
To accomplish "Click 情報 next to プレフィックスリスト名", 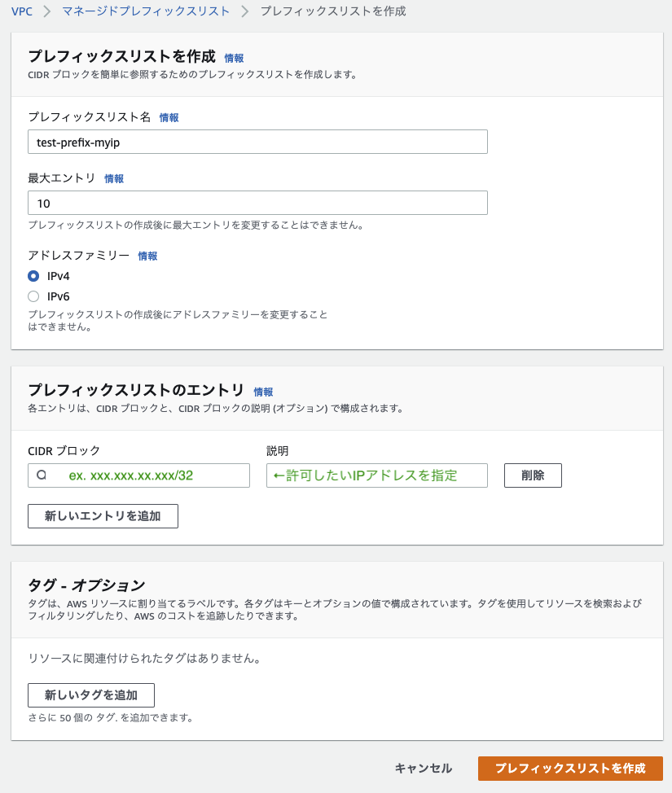I will [168, 117].
